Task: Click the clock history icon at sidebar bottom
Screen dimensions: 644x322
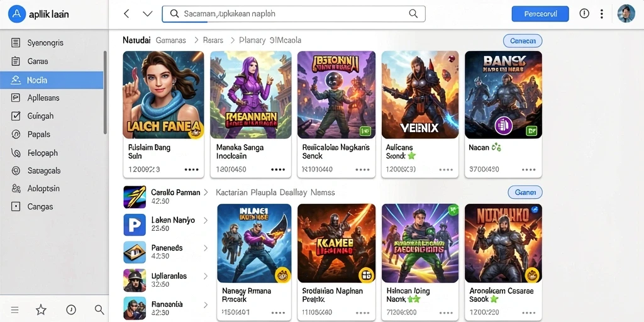Action: 71,309
